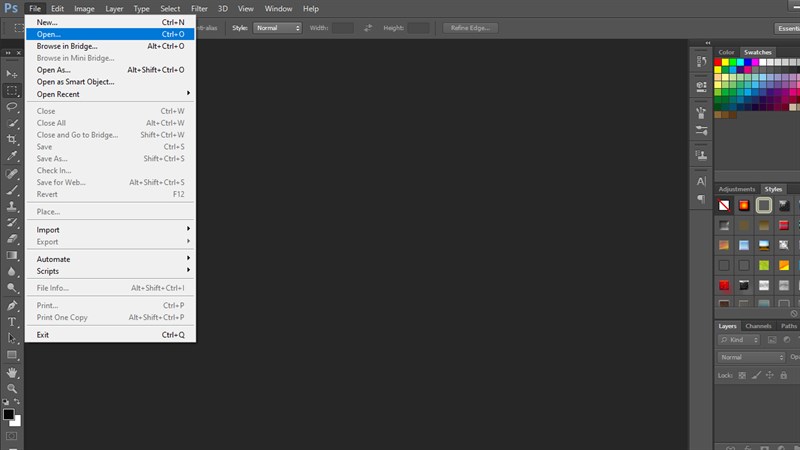Image resolution: width=800 pixels, height=450 pixels.
Task: Select the Zoom tool
Action: [x=12, y=389]
